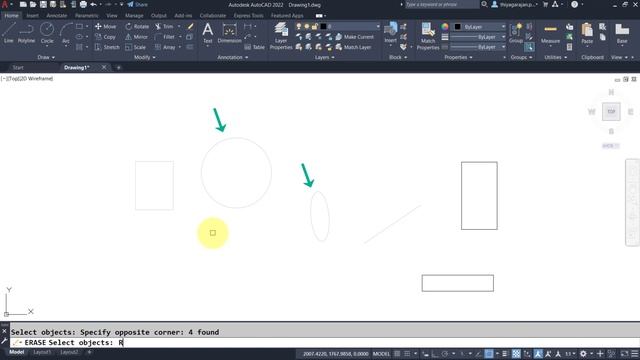
Task: Click the Copy tool in Modify panel
Action: 105,37
